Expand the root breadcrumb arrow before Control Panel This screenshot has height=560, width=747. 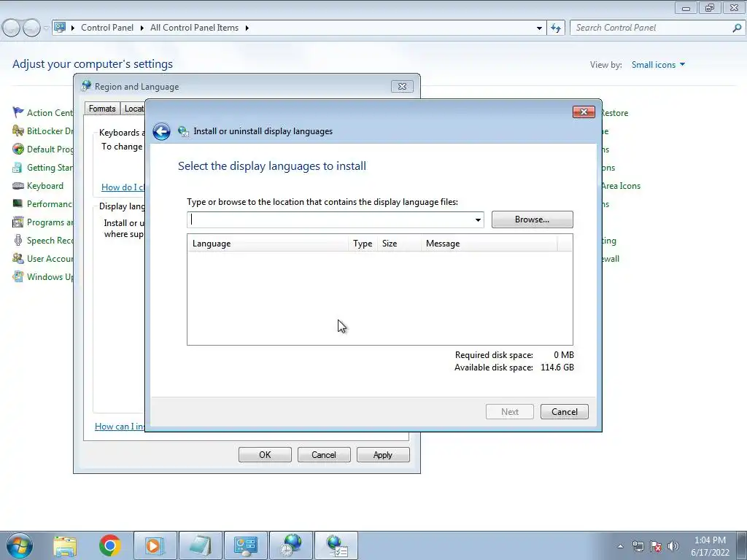point(73,28)
